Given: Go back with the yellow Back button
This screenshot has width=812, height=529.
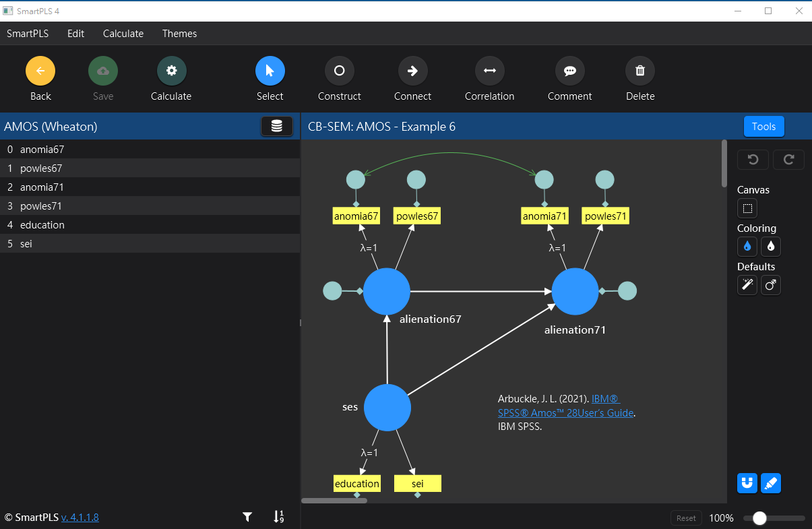Looking at the screenshot, I should click(40, 71).
